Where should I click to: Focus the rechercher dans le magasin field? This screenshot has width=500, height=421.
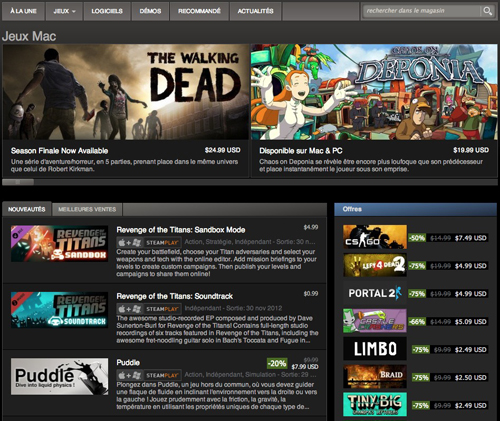coord(422,11)
